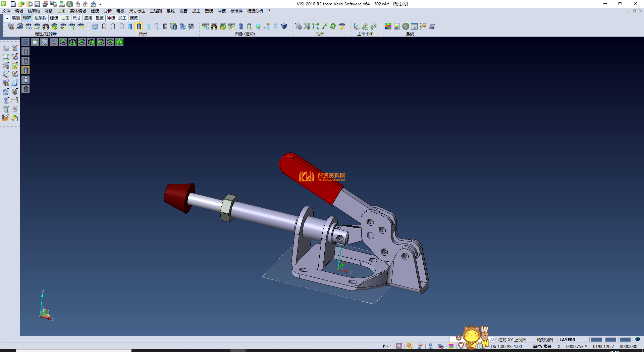Toggle highlighted cylinder mode in left viewport strip
This screenshot has width=644, height=352.
tap(26, 70)
